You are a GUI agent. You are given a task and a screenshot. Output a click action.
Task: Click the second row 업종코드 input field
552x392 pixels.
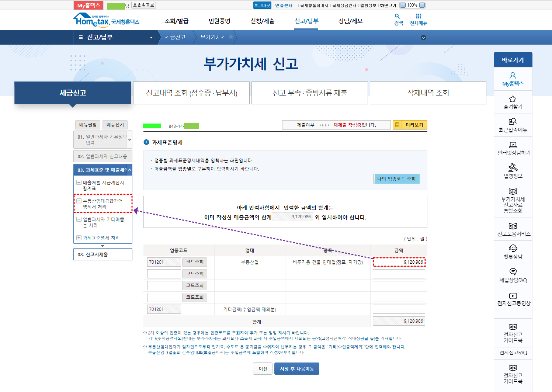(164, 274)
